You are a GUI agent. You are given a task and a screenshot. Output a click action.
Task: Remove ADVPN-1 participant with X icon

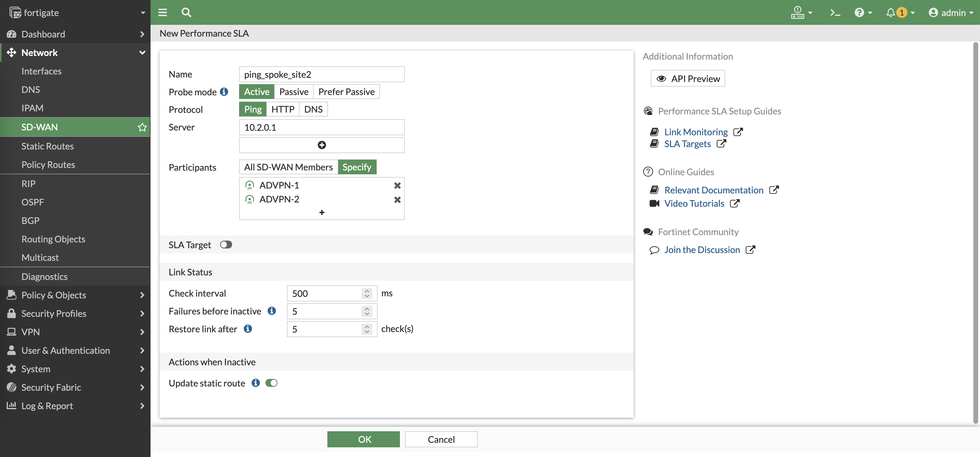[x=397, y=186]
